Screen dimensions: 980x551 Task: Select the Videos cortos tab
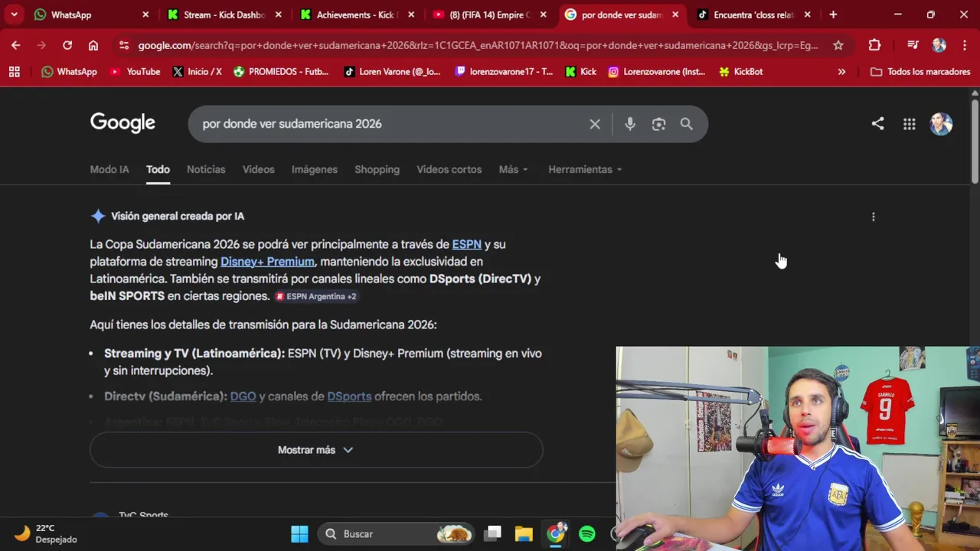point(449,169)
